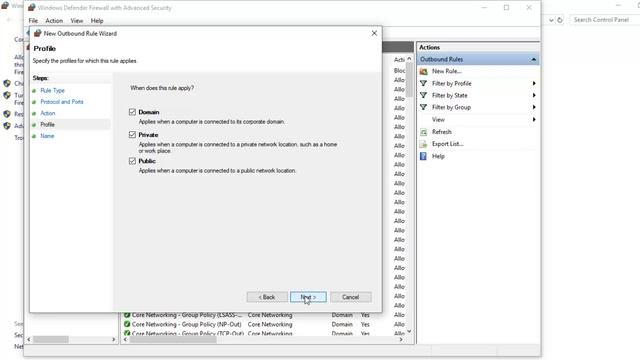Cancel the outbound rule wizard
This screenshot has width=640, height=360.
(351, 297)
